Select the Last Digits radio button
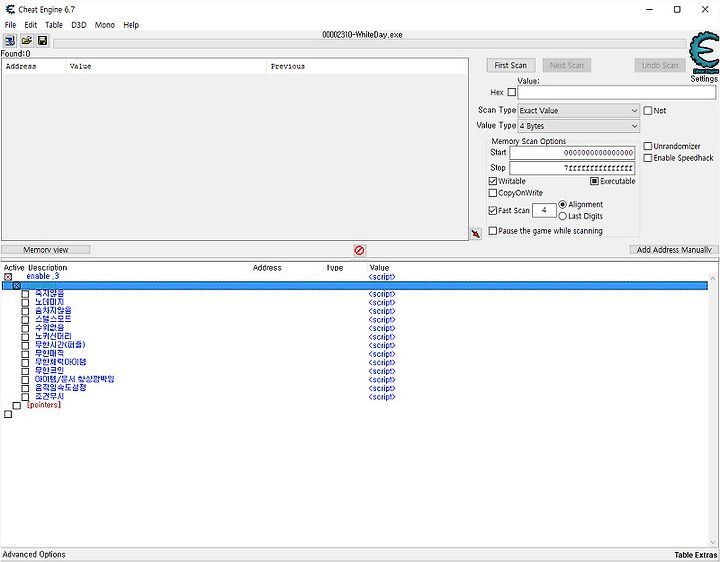The image size is (720, 562). (x=562, y=216)
